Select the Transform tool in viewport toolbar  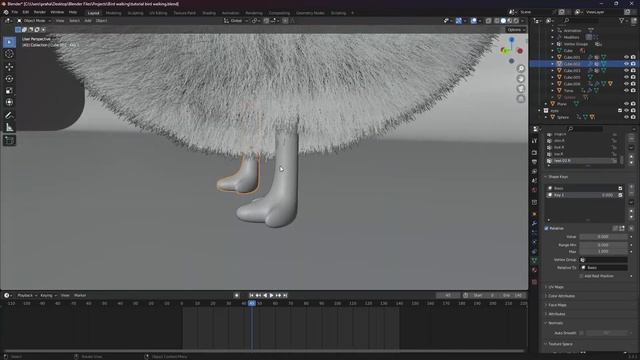point(9,102)
